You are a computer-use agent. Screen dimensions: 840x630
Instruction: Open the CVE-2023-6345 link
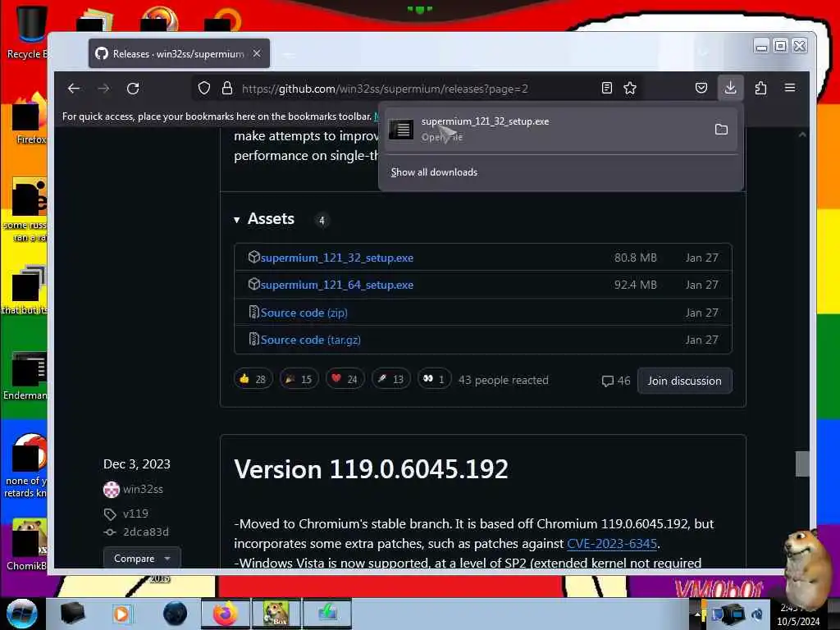[612, 544]
